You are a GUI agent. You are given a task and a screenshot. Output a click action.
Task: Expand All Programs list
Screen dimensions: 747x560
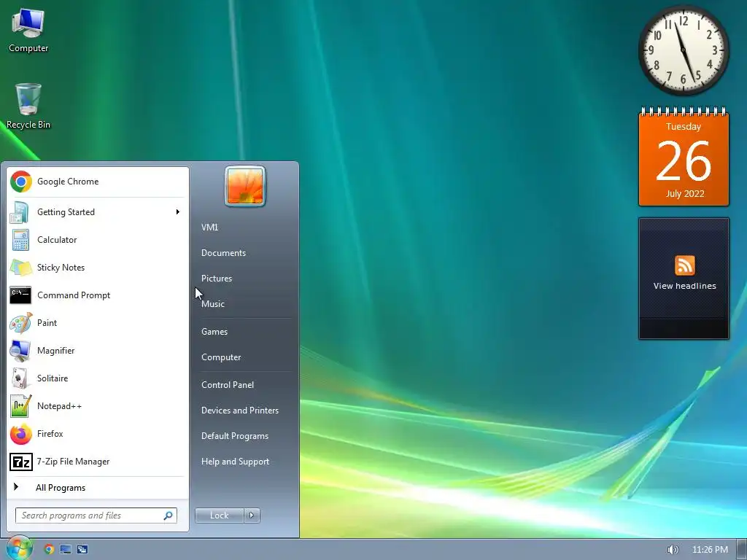coord(97,488)
